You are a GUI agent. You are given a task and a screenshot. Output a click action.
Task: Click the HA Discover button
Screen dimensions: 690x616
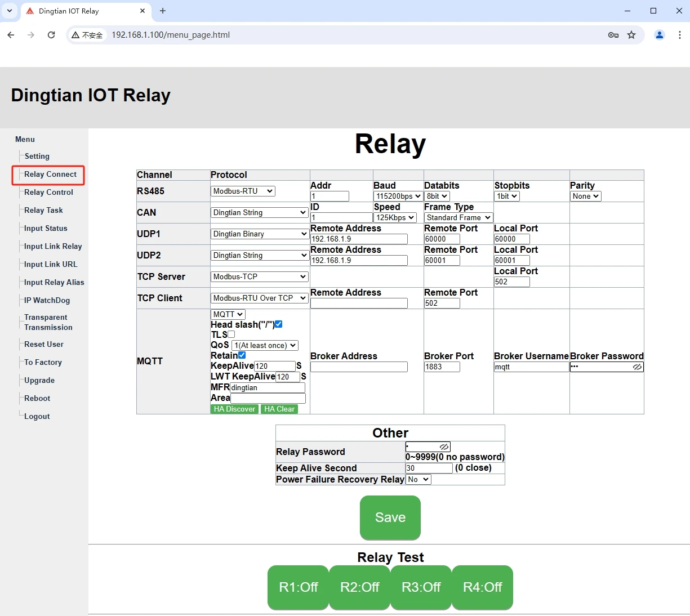coord(234,409)
